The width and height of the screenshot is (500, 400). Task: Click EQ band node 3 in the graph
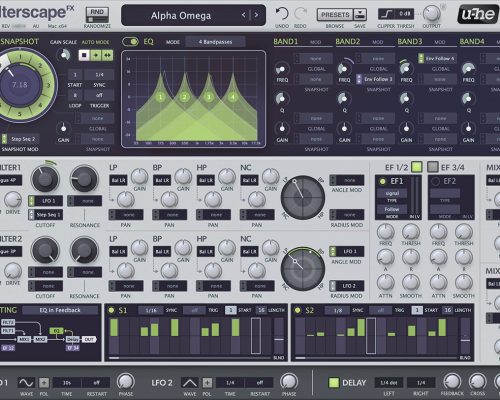[209, 97]
